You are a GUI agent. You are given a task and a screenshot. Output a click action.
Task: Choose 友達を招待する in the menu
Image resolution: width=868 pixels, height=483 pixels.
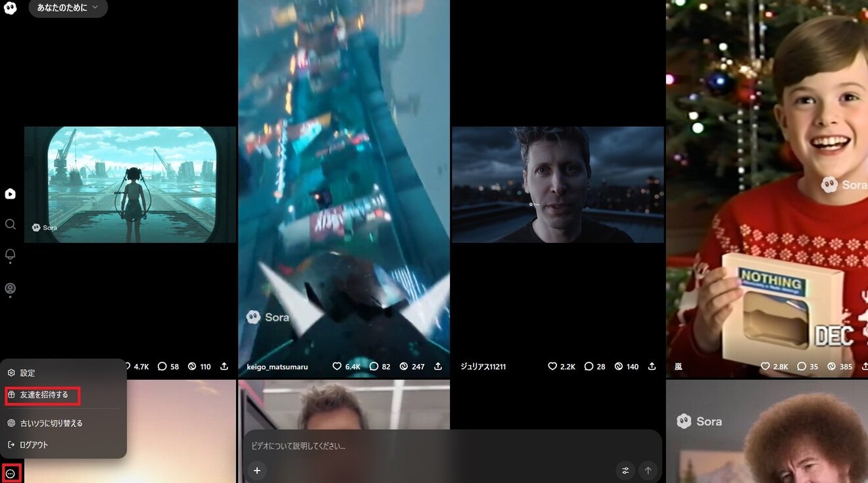point(63,395)
